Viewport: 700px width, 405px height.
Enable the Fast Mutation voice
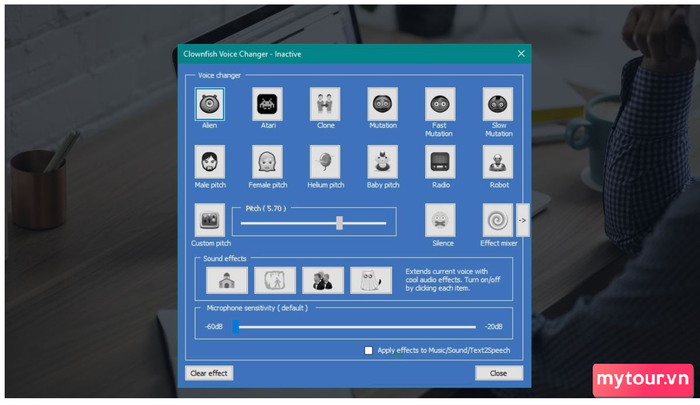[x=440, y=104]
